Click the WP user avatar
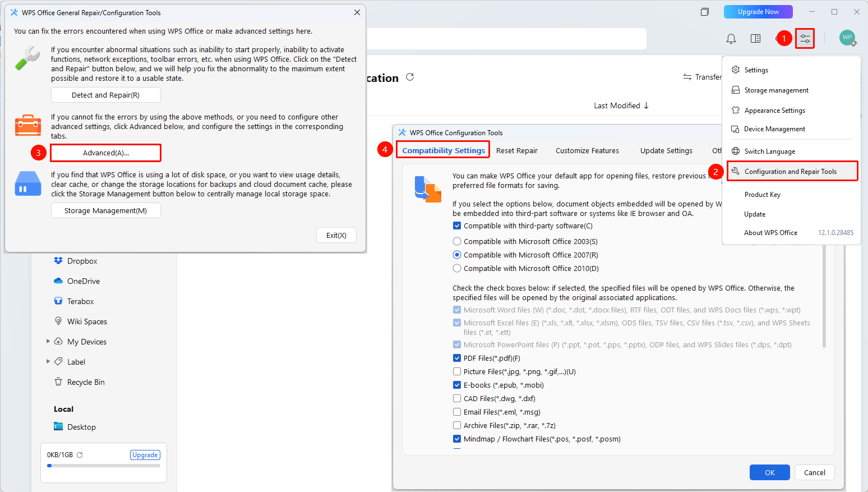Viewport: 868px width, 492px height. 847,38
